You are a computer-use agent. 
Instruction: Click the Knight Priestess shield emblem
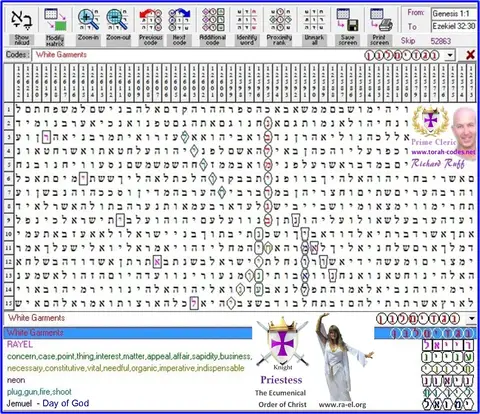click(282, 341)
